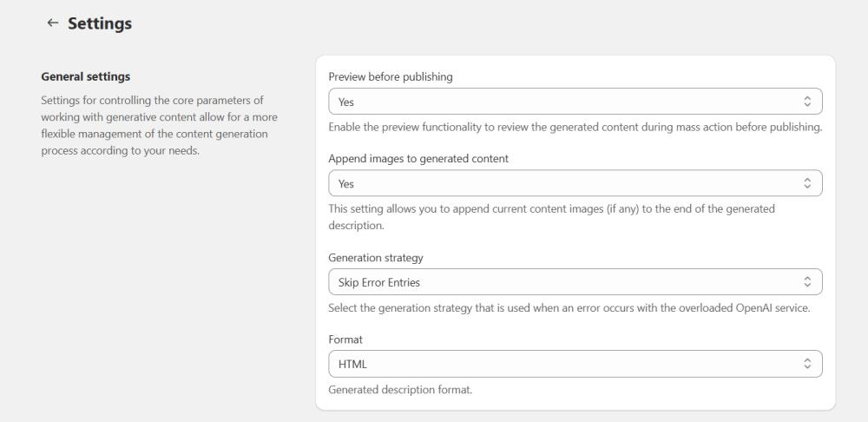Click the Format field label
Viewport: 868px width, 422px height.
(345, 340)
